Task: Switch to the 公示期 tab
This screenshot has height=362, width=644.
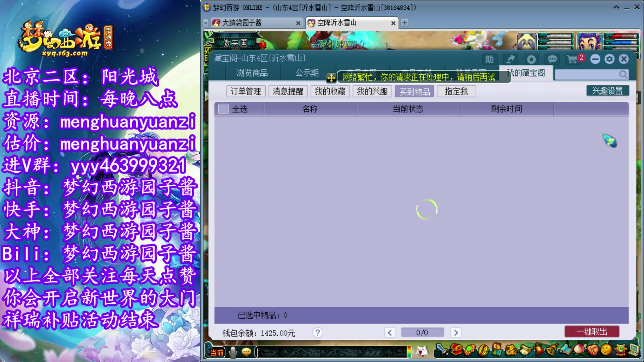Action: tap(307, 73)
